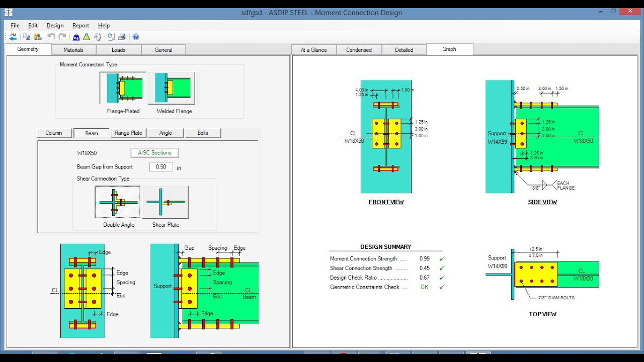Open Print Preview magnifier icon
The height and width of the screenshot is (362, 644).
point(111,37)
